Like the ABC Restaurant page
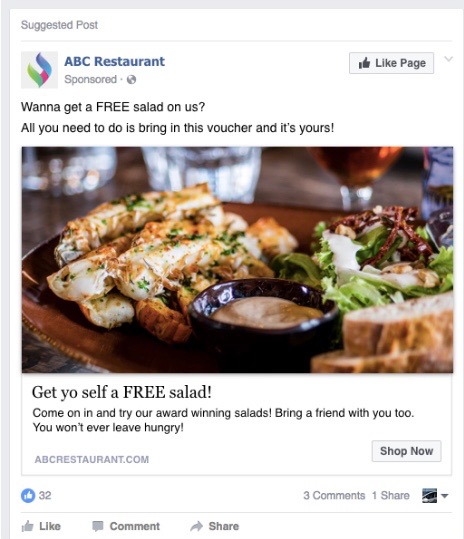 tap(391, 63)
